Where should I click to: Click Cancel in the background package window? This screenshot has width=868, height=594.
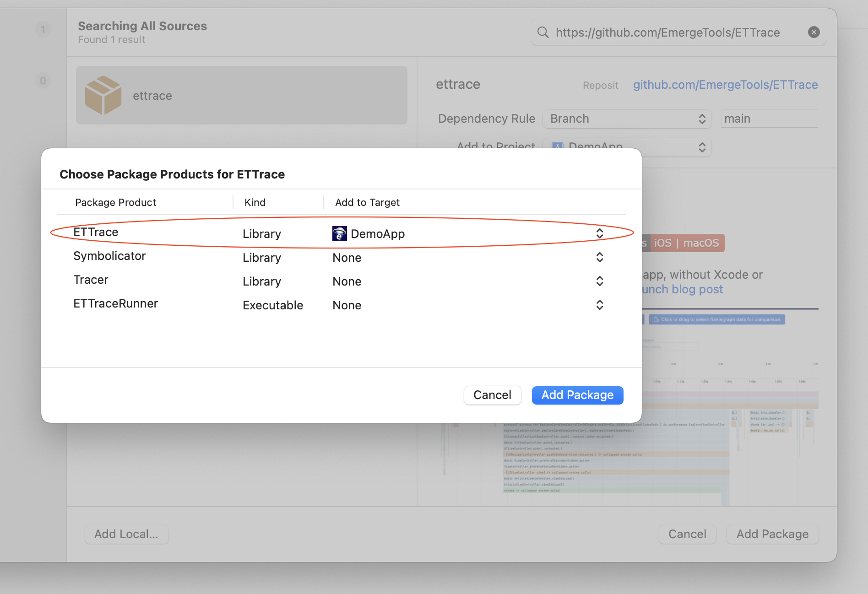click(x=687, y=534)
